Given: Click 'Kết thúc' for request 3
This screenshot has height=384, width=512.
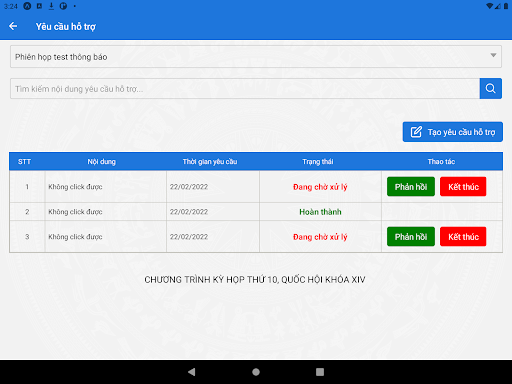Looking at the screenshot, I should click(x=463, y=237).
